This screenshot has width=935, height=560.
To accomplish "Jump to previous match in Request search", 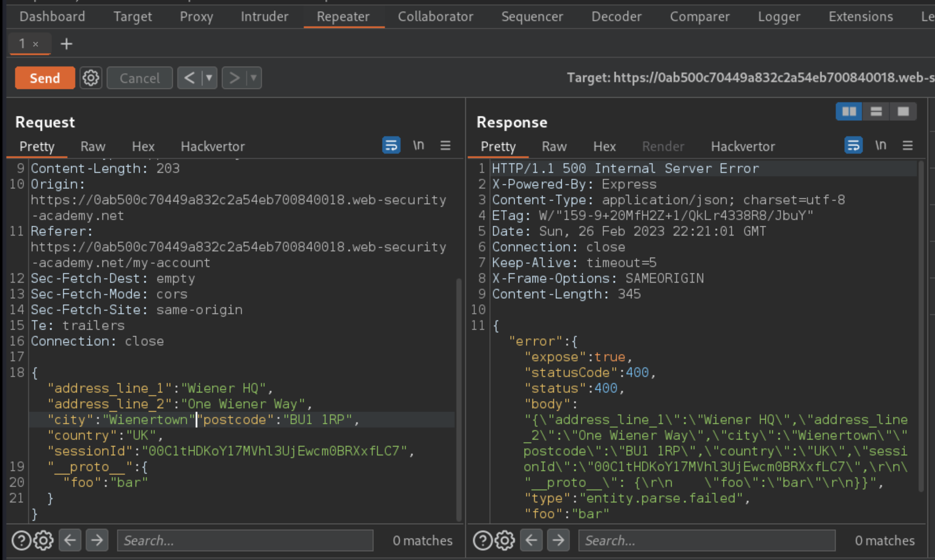I will 70,540.
